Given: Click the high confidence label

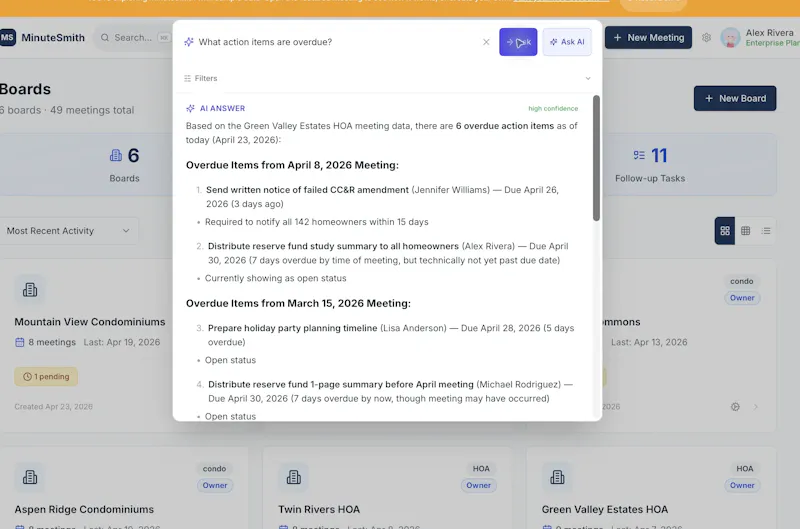Looking at the screenshot, I should pyautogui.click(x=553, y=108).
